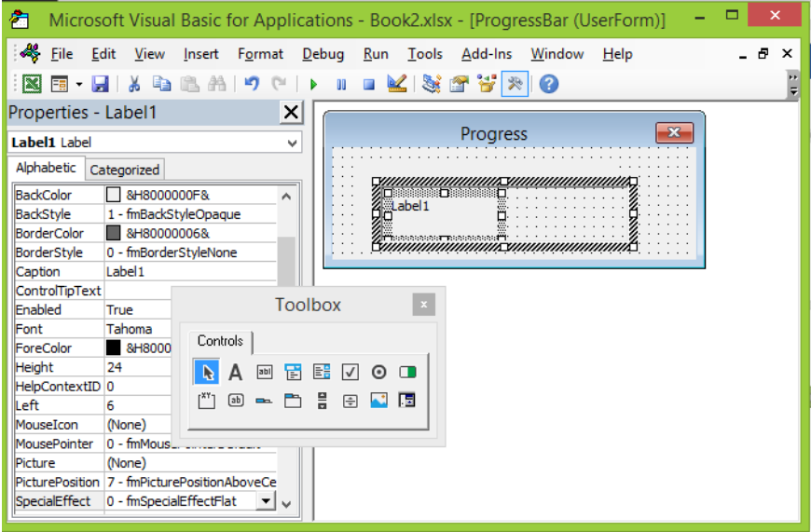Click the Save icon in toolbar
Viewport: 811px width, 532px height.
tap(100, 84)
